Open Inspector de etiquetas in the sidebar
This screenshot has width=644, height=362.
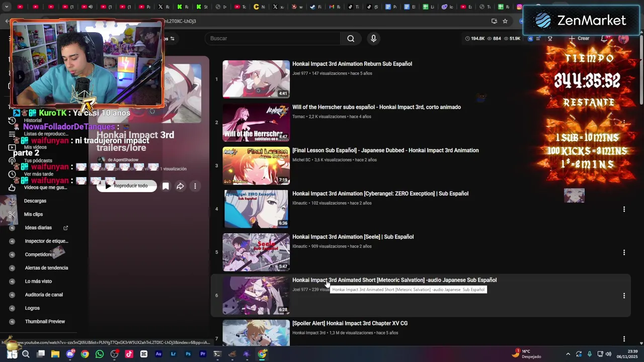pyautogui.click(x=46, y=241)
